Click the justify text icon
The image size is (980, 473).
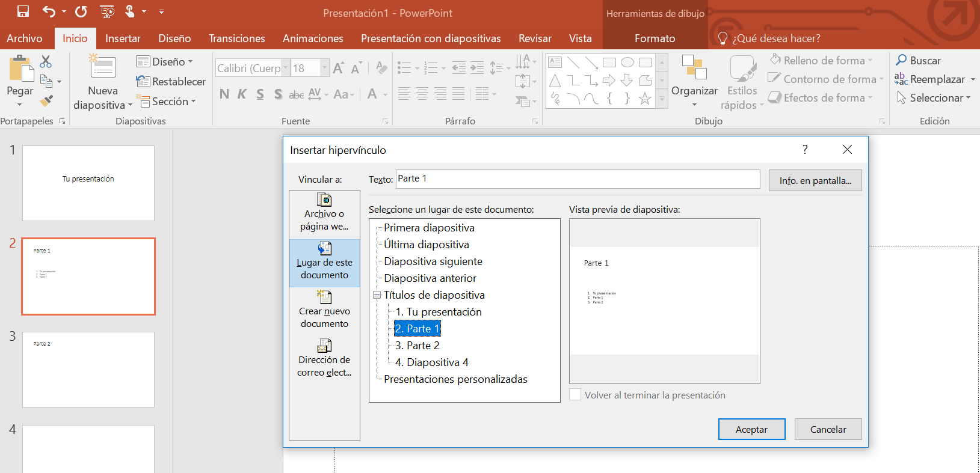458,94
